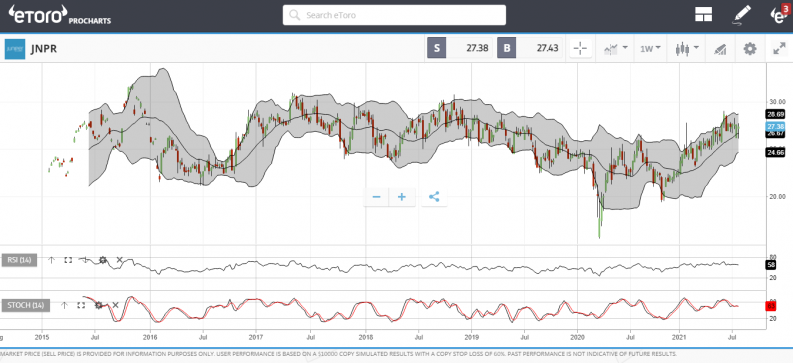Click the 2018 time axis label
The height and width of the screenshot is (363, 793).
point(365,336)
